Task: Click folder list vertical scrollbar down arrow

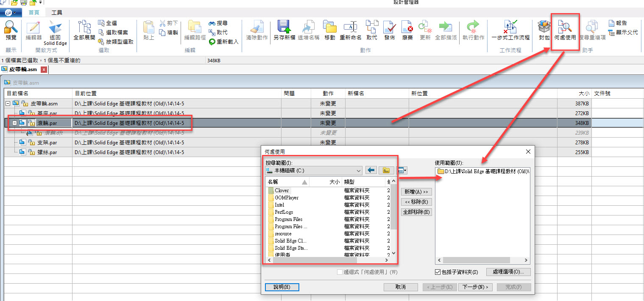Action: (x=393, y=253)
